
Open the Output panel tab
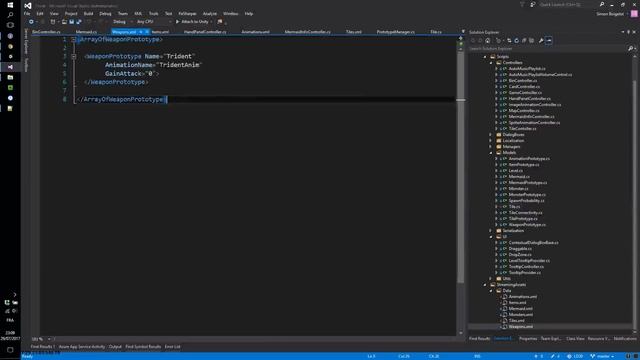(x=115, y=347)
